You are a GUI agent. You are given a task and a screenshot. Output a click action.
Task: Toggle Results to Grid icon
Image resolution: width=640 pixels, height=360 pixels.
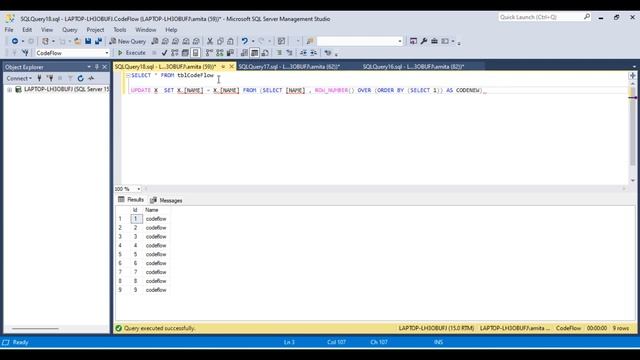(x=255, y=53)
